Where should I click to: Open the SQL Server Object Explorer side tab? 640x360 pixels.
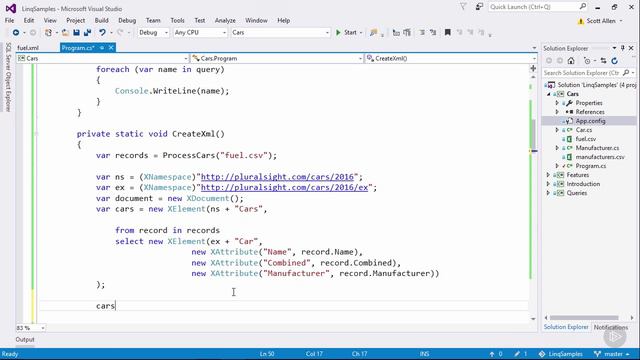pos(8,77)
